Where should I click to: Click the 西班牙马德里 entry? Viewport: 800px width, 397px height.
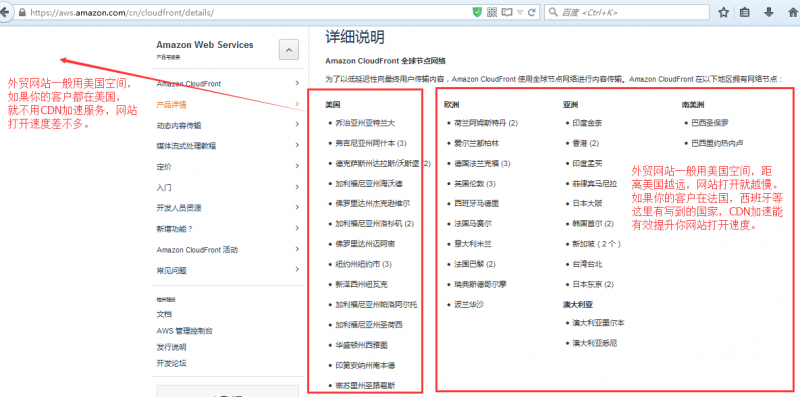tap(476, 203)
